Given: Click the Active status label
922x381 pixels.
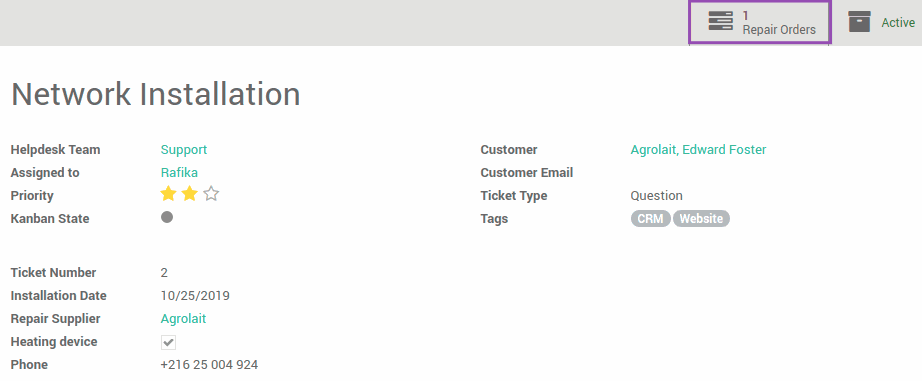Looking at the screenshot, I should coord(898,22).
